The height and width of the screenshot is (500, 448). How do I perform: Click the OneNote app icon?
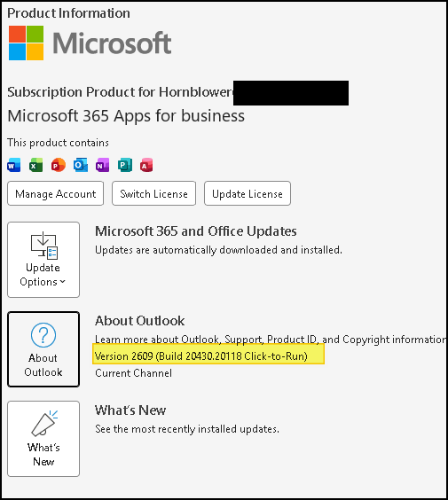pos(102,165)
